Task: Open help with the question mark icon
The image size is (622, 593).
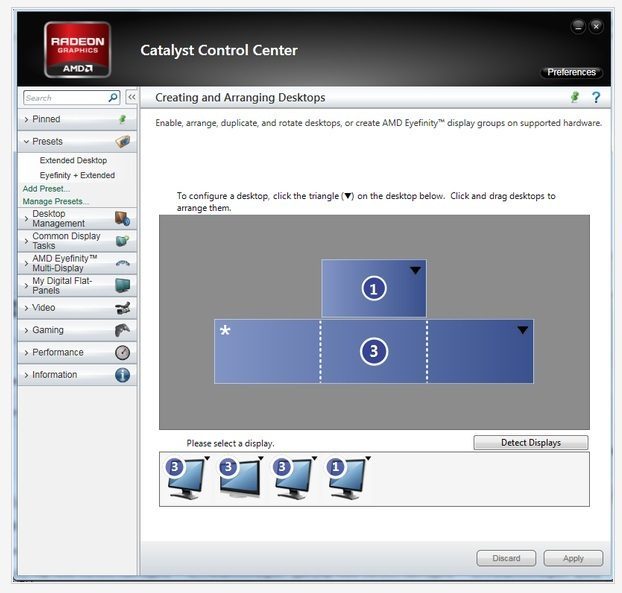Action: pyautogui.click(x=596, y=97)
